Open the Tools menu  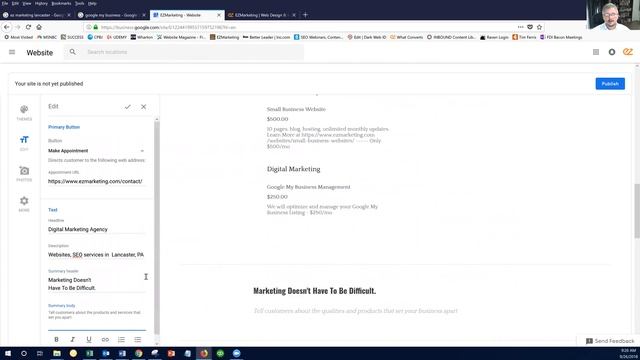[x=80, y=3]
